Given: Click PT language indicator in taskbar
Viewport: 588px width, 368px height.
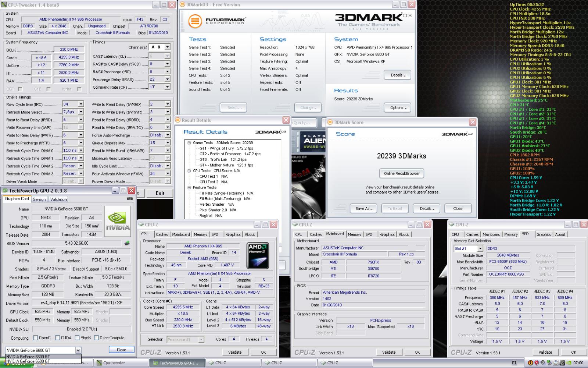Looking at the screenshot, I should point(514,363).
